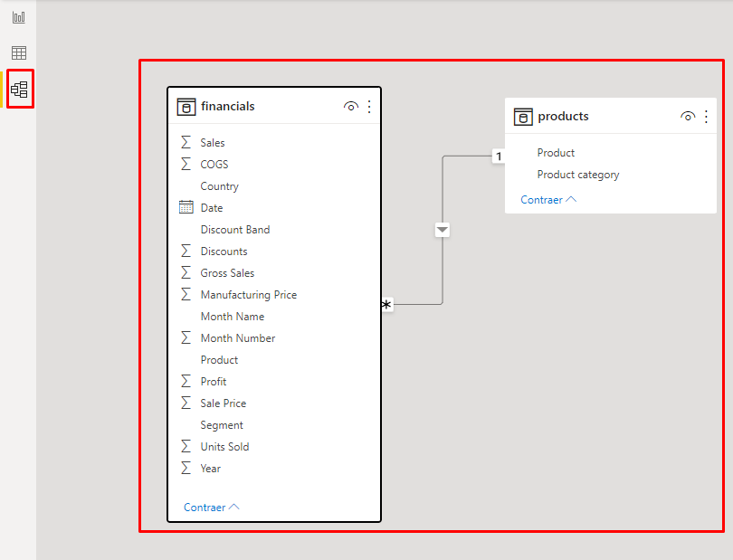Open products table more options menu

(706, 117)
